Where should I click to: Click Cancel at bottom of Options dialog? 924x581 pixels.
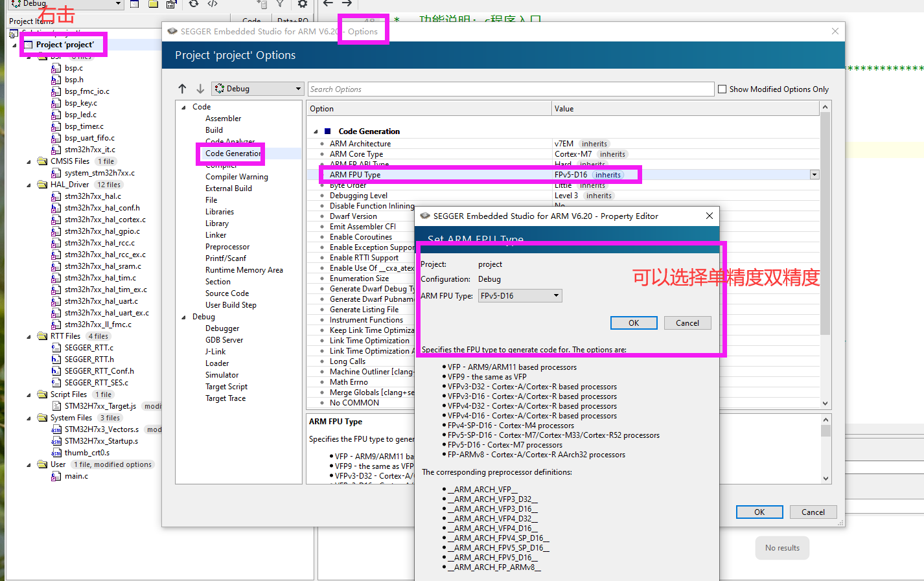(813, 512)
